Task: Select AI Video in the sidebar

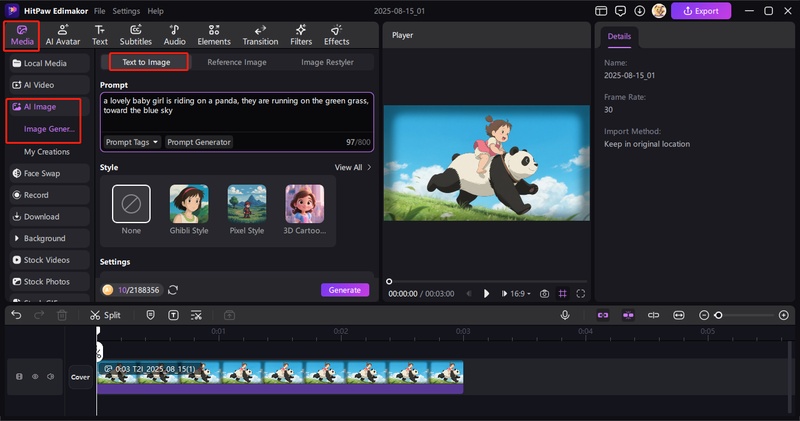Action: coord(49,85)
